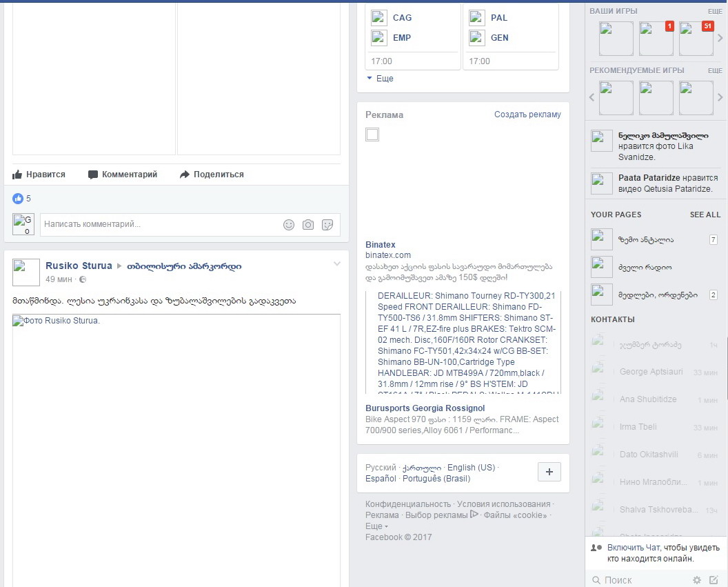Switch language to Português (Brasil)
728x587 pixels.
tap(436, 478)
